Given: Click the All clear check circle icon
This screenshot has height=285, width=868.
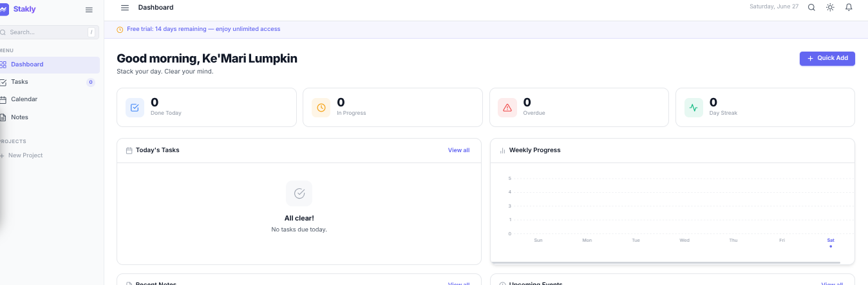Looking at the screenshot, I should pyautogui.click(x=299, y=193).
